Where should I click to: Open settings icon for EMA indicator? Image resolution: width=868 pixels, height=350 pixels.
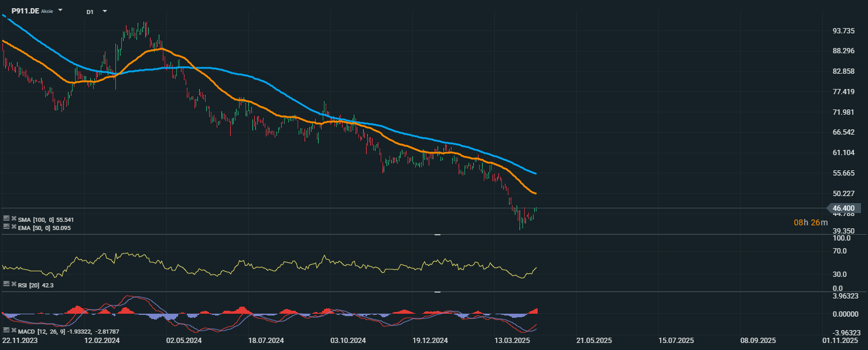[x=6, y=227]
